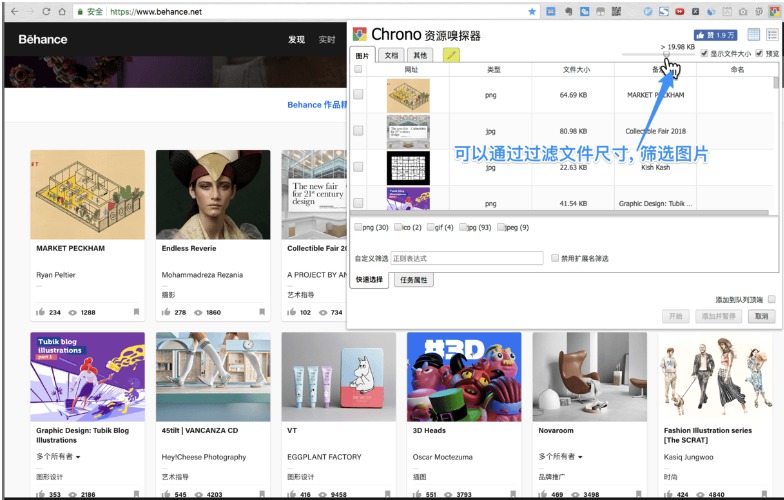Screen dimensions: 784x500
Task: Open the Novaroom chair project thumbnail
Action: click(x=590, y=377)
